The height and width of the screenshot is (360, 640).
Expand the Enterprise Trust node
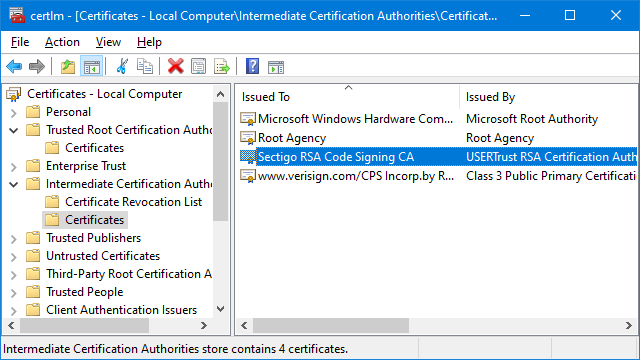click(x=13, y=167)
